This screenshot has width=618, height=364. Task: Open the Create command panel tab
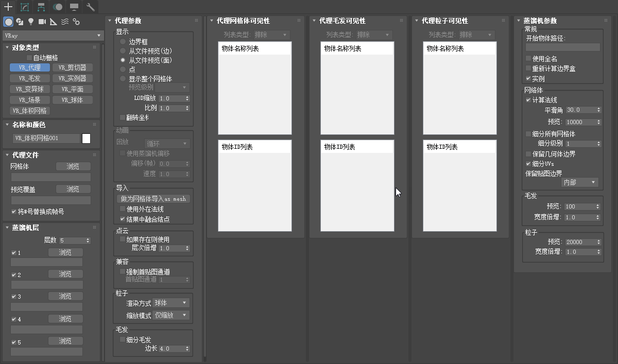click(x=8, y=7)
